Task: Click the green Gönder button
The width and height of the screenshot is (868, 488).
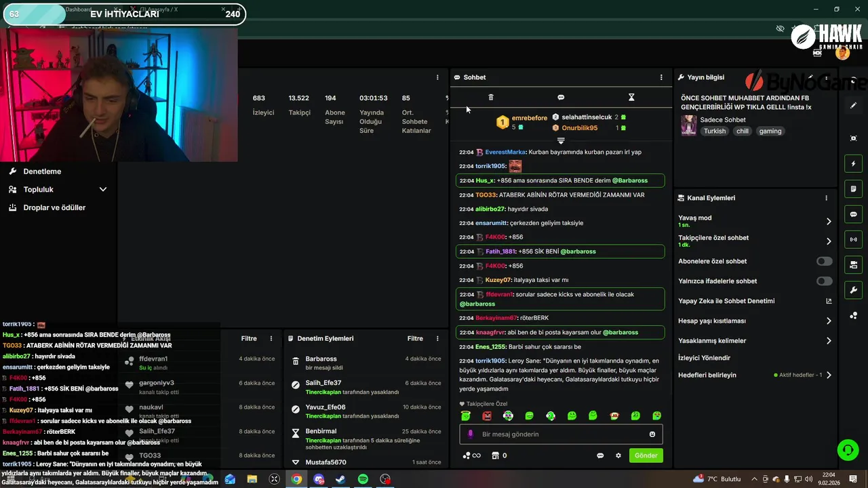Action: click(646, 455)
